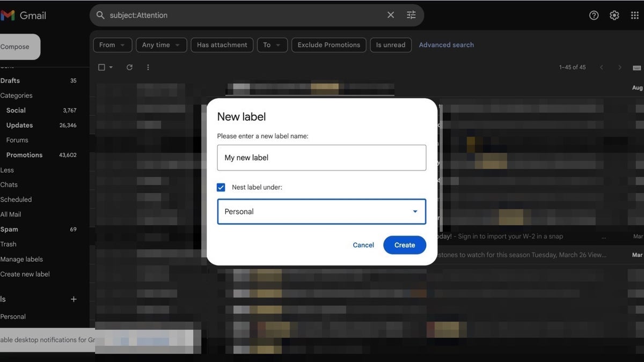Open the Google apps grid
644x362 pixels.
(x=634, y=15)
